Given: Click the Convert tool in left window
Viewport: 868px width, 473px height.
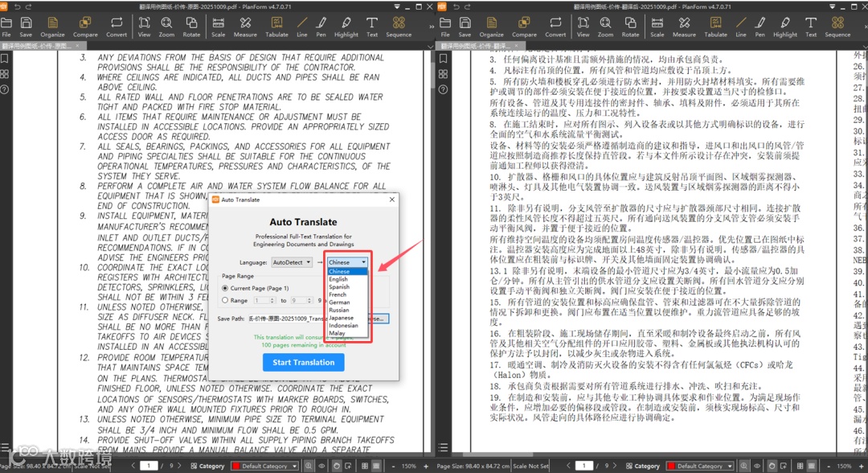Looking at the screenshot, I should click(117, 27).
